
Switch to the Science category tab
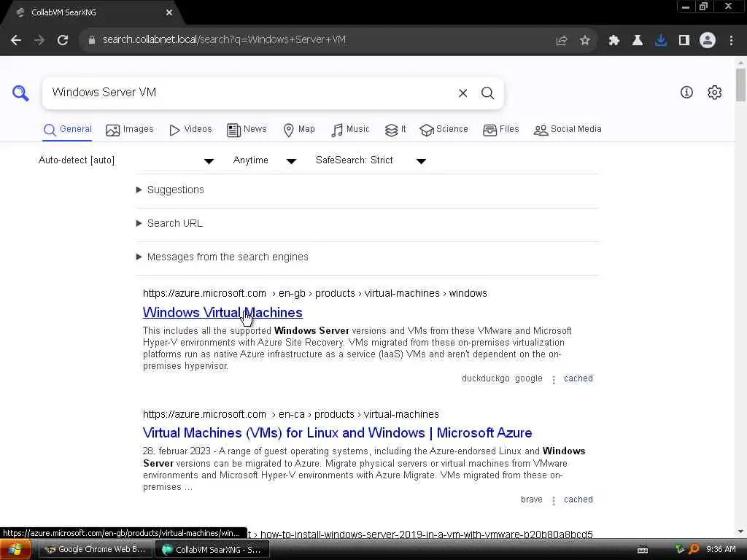pos(444,130)
